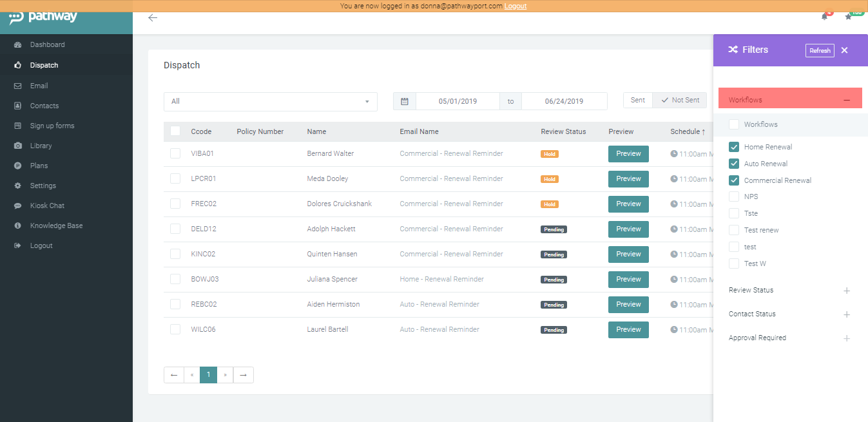This screenshot has height=422, width=868.
Task: Go to Contacts in the sidebar
Action: [x=43, y=105]
